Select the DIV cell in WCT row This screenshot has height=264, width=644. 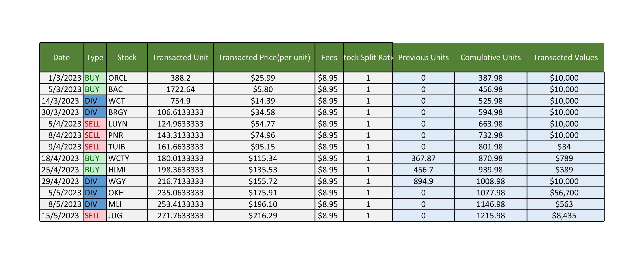pyautogui.click(x=95, y=101)
